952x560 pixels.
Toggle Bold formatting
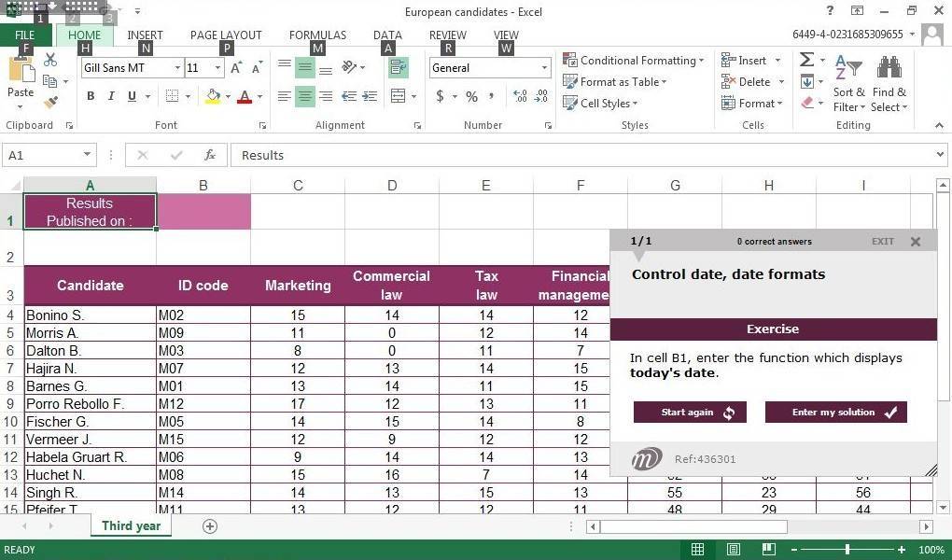pyautogui.click(x=91, y=96)
